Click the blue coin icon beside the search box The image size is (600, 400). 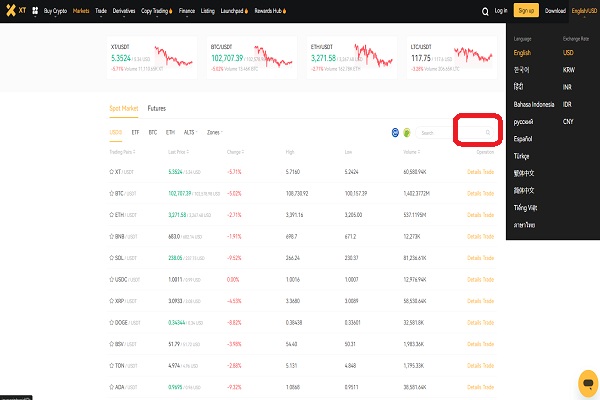395,132
